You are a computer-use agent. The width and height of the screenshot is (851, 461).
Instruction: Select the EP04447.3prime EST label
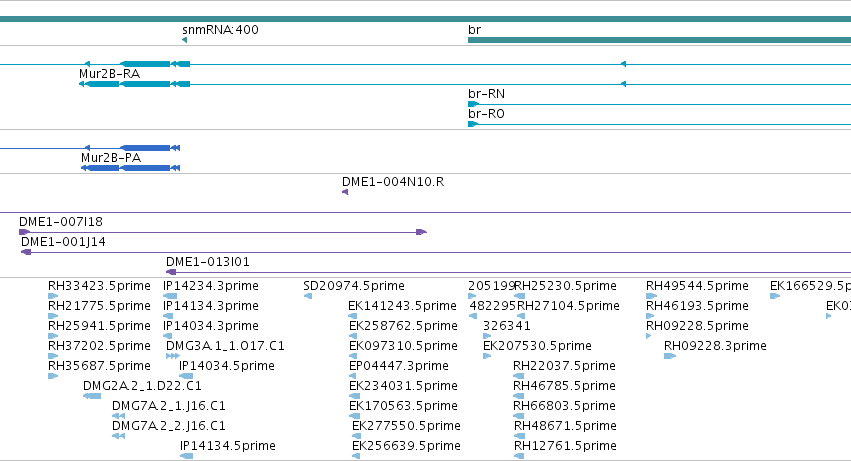pyautogui.click(x=399, y=365)
